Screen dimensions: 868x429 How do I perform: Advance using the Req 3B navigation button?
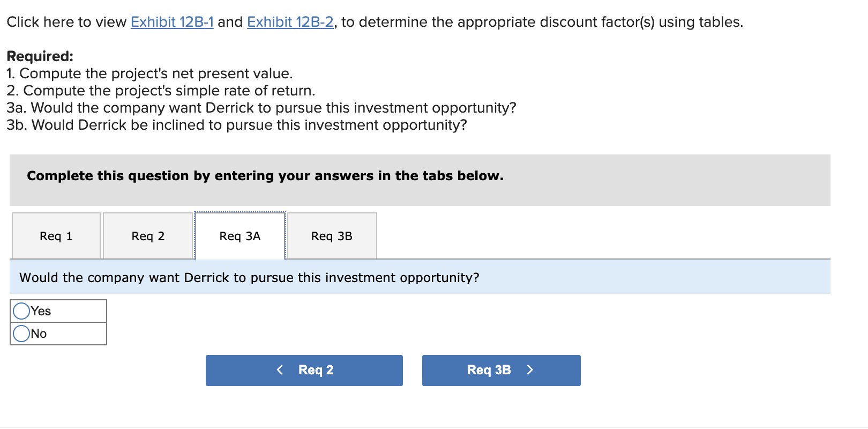click(500, 369)
